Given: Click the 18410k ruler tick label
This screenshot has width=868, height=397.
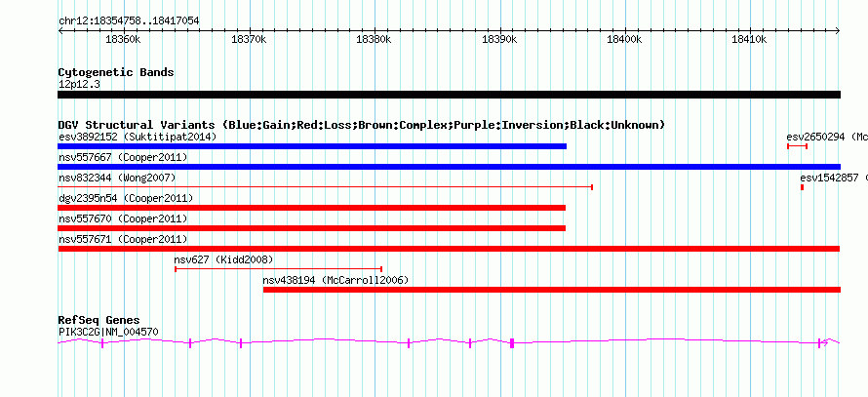Looking at the screenshot, I should coord(751,39).
